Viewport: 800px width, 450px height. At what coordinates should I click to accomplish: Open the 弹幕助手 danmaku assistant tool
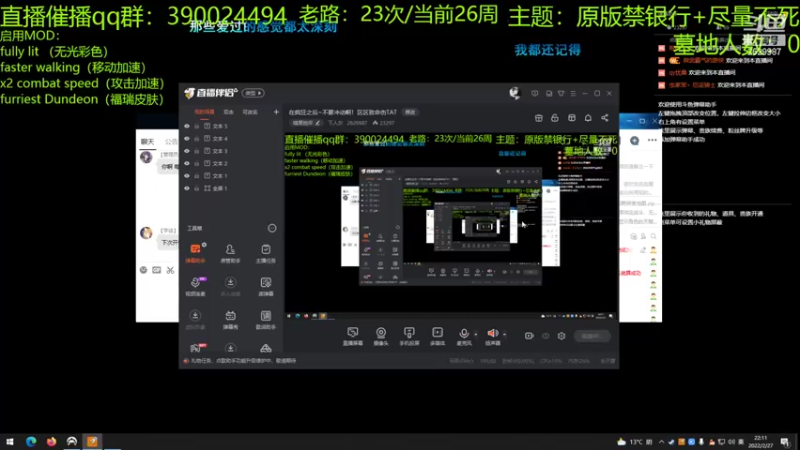(195, 253)
